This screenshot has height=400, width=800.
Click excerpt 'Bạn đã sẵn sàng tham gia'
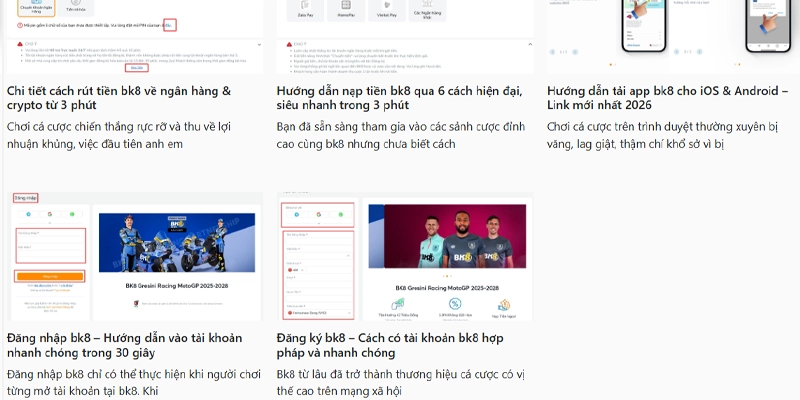[401, 135]
